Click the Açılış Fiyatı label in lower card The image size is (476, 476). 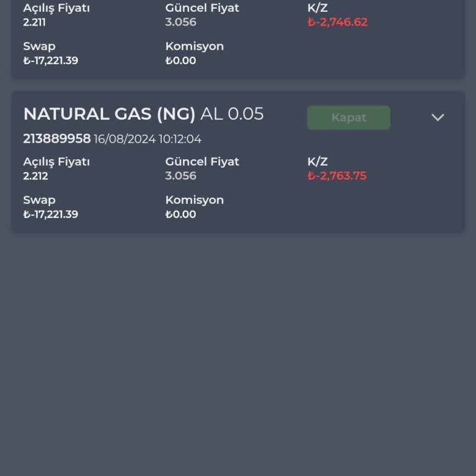pyautogui.click(x=56, y=162)
